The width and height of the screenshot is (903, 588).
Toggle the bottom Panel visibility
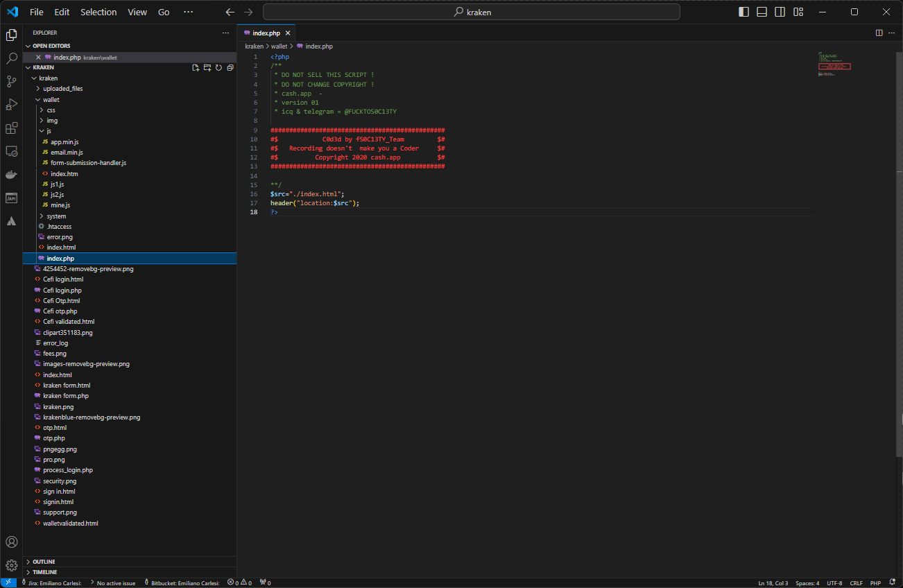coord(761,11)
